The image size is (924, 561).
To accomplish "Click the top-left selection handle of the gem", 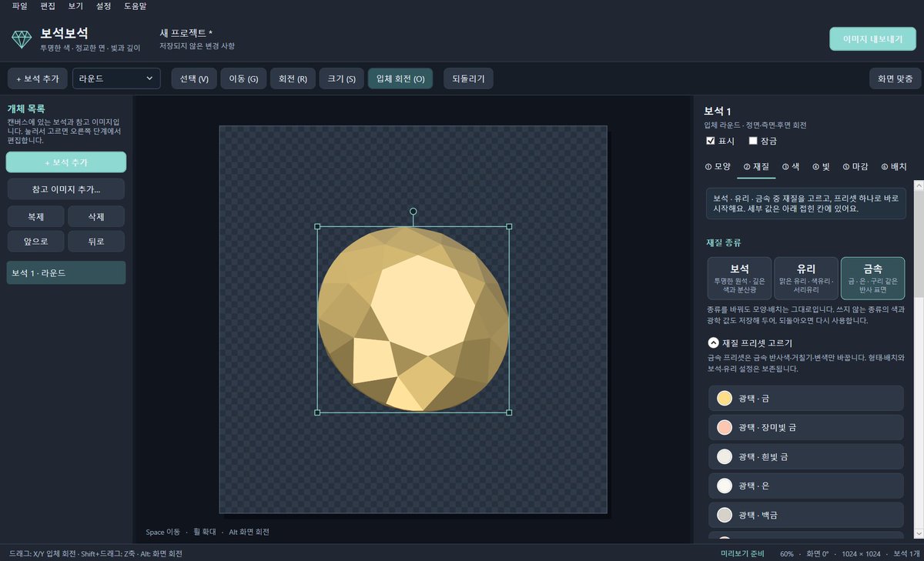I will (318, 227).
